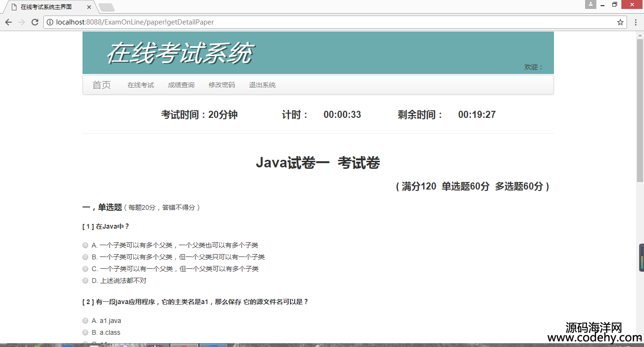Bookmark this page with the star icon
Viewport: 644px width, 347px height.
(x=620, y=22)
